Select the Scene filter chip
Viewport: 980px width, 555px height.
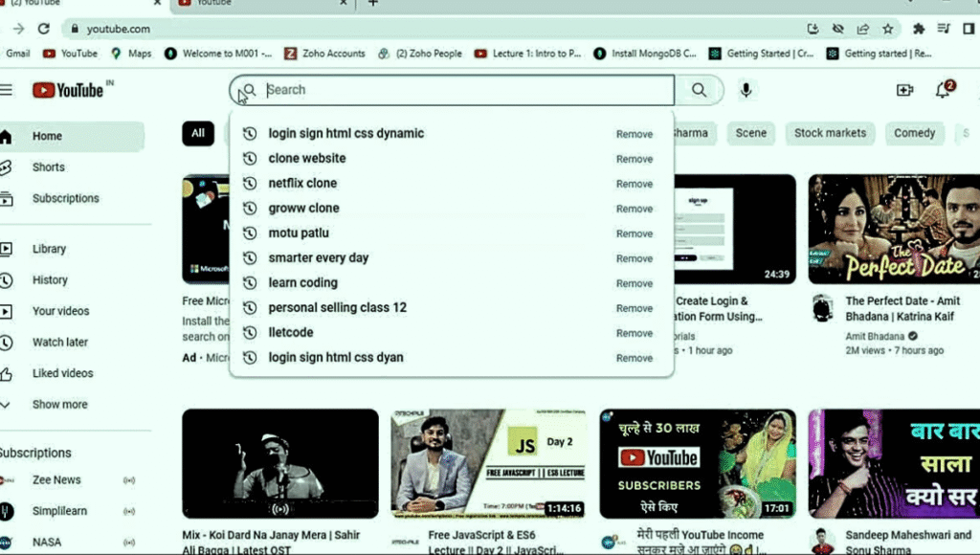pyautogui.click(x=750, y=134)
